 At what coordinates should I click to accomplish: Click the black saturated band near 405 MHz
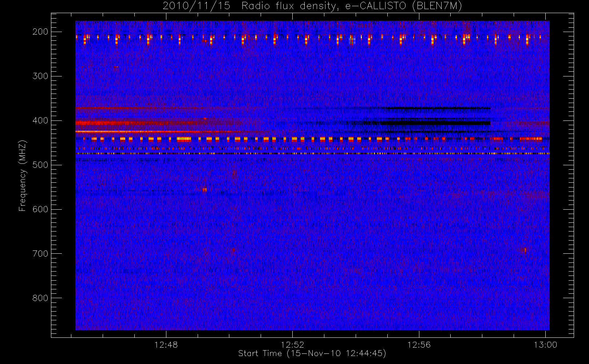pos(435,123)
